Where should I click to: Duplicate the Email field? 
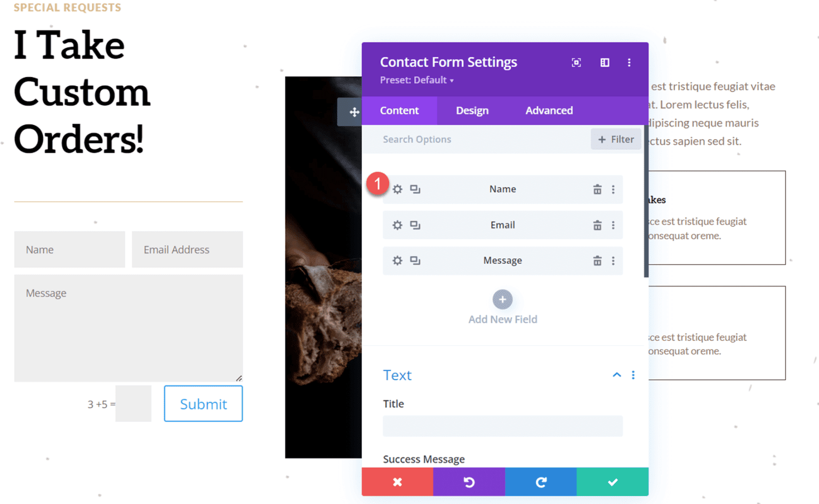pos(415,225)
